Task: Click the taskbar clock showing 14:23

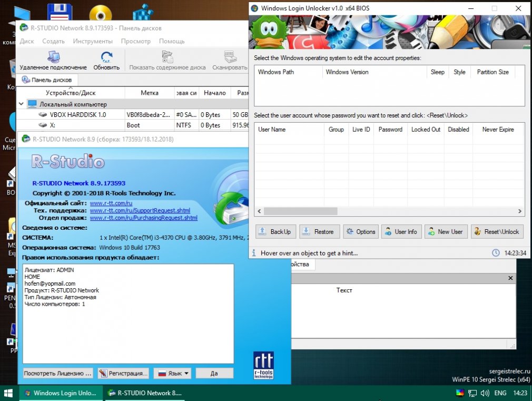Action: click(x=520, y=393)
